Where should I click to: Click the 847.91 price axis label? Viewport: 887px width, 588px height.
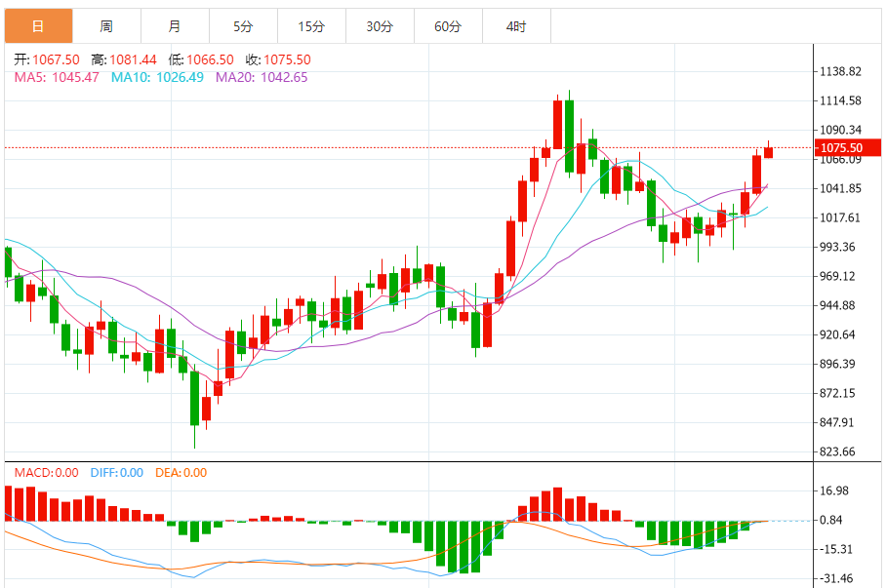click(x=838, y=422)
